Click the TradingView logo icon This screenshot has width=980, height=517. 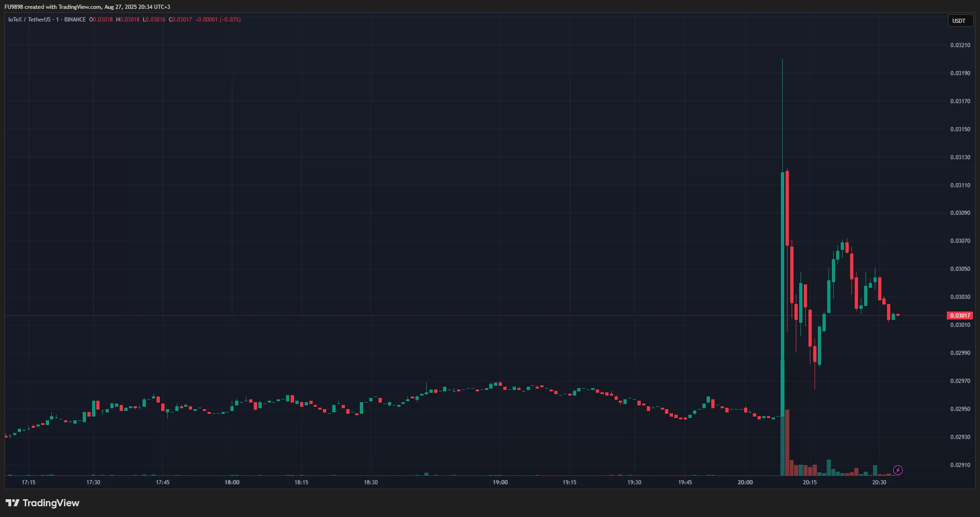pyautogui.click(x=13, y=503)
